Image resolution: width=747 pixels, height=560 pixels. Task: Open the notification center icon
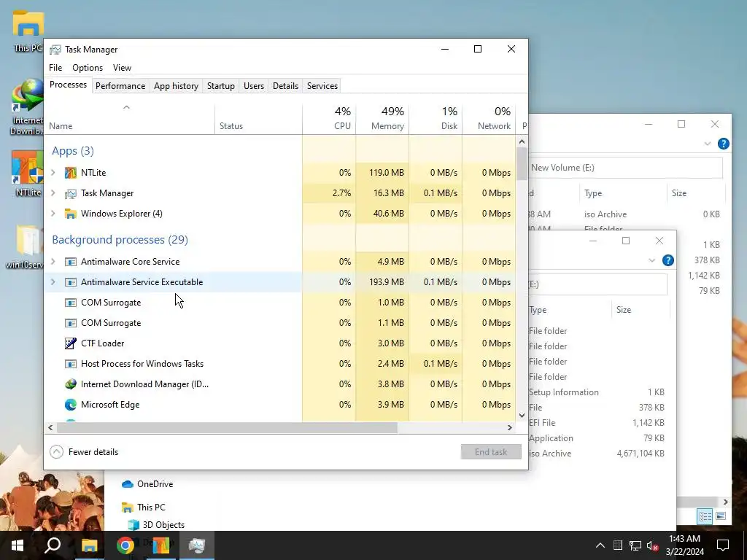pyautogui.click(x=723, y=545)
